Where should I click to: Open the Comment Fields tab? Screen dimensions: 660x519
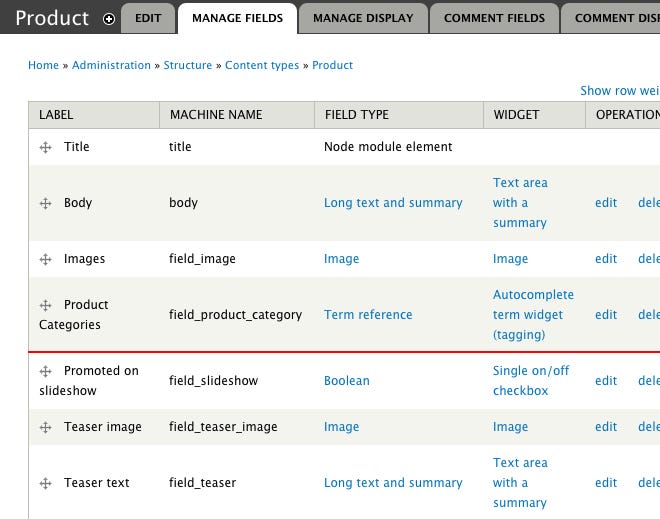494,18
